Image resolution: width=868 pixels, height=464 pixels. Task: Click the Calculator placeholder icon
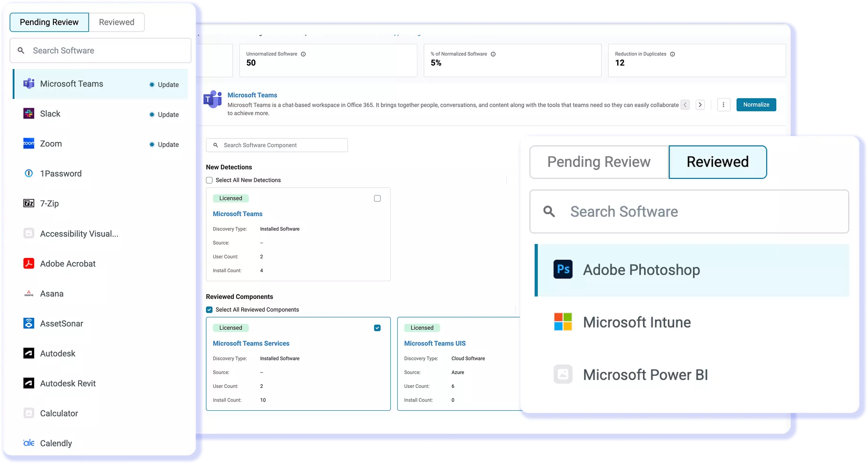pos(29,414)
